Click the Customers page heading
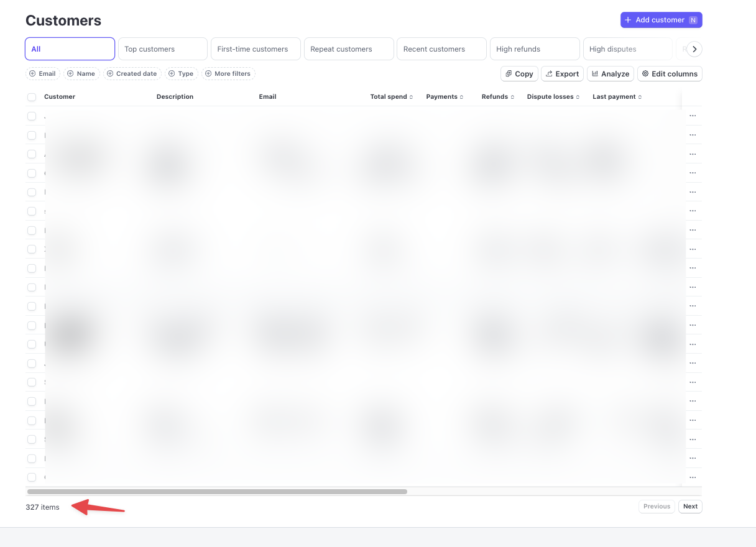 63,21
